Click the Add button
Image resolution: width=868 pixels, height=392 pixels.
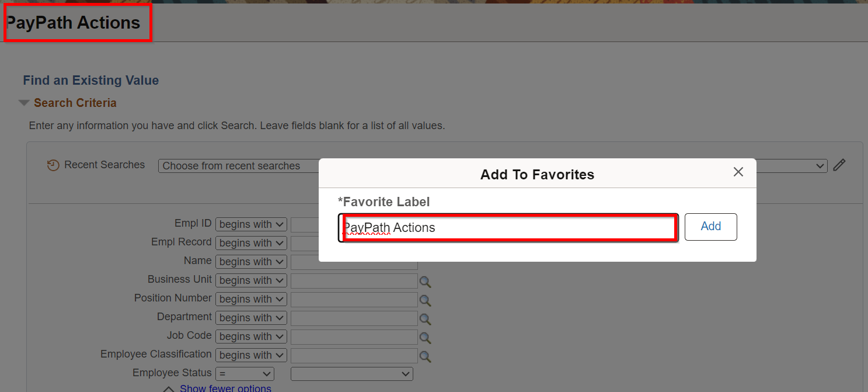coord(710,227)
